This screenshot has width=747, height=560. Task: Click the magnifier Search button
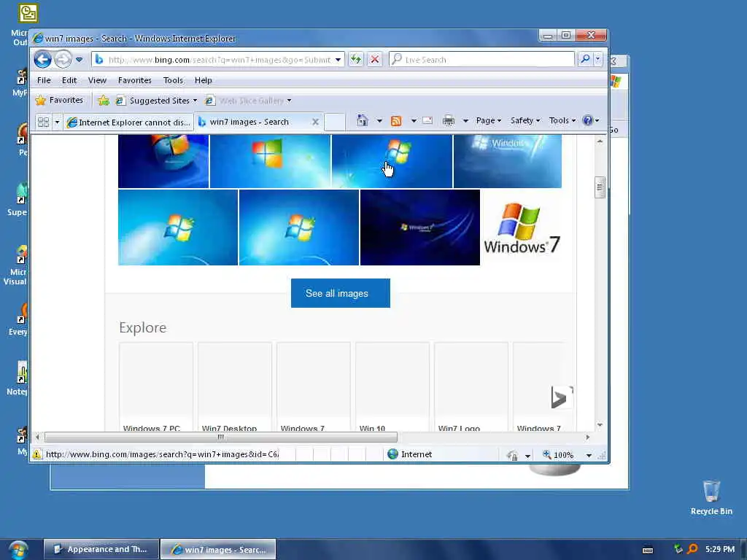tap(585, 59)
